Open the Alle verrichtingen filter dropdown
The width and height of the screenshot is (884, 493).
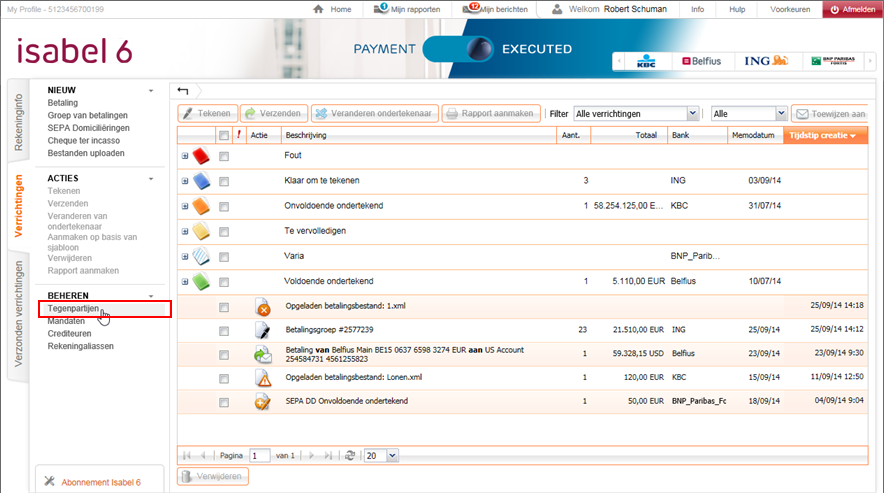636,114
